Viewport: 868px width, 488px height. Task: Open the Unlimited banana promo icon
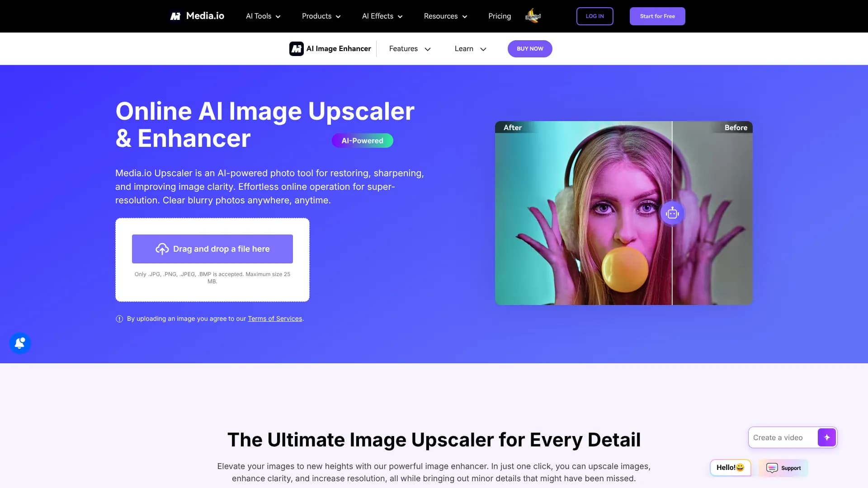click(x=533, y=16)
